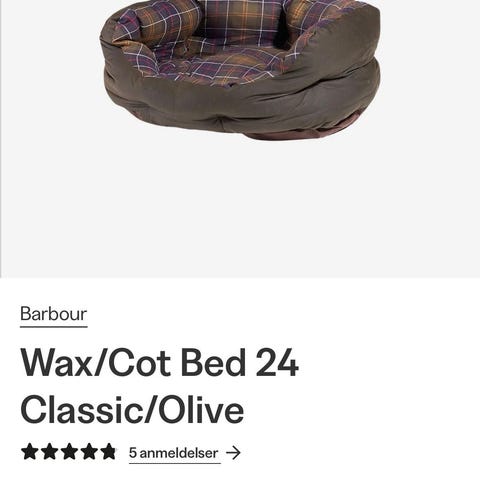This screenshot has width=480, height=480.
Task: Click the fourth rating star
Action: [88, 452]
